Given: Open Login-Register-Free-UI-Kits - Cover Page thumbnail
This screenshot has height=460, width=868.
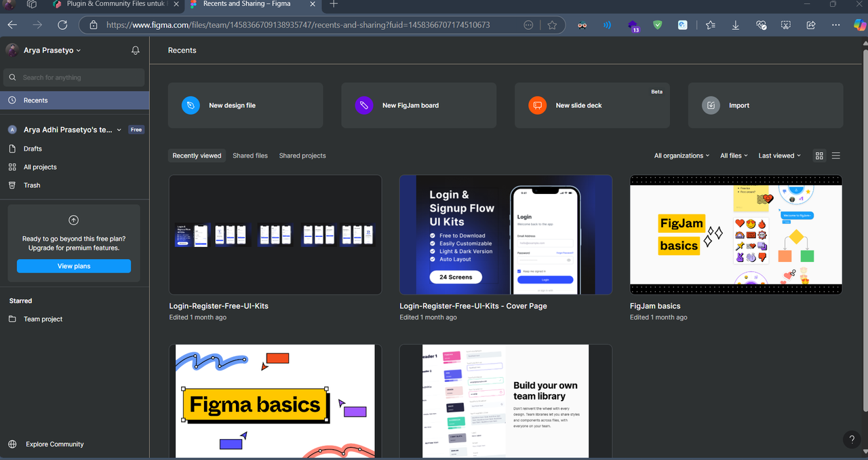Looking at the screenshot, I should [x=506, y=235].
